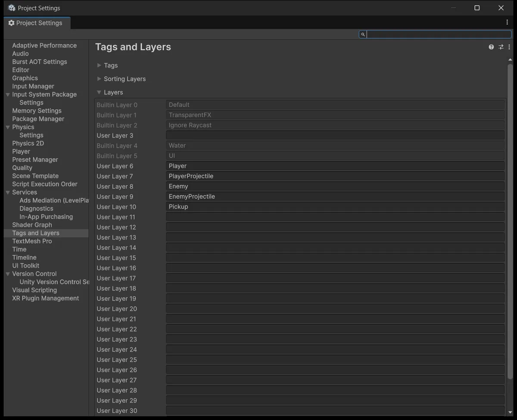Image resolution: width=517 pixels, height=420 pixels.
Task: Click the User Layer 30 name field
Action: 335,411
